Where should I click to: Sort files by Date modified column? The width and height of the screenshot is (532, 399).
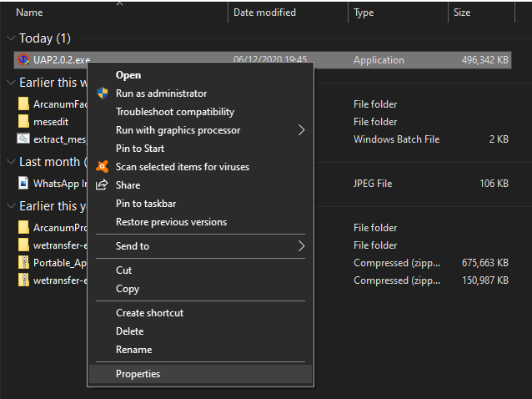tap(266, 13)
